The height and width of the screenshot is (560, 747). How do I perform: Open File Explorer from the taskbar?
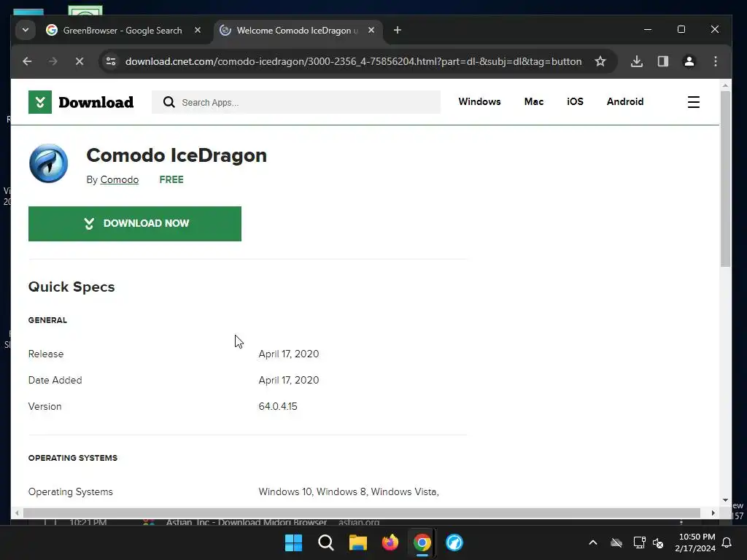357,542
